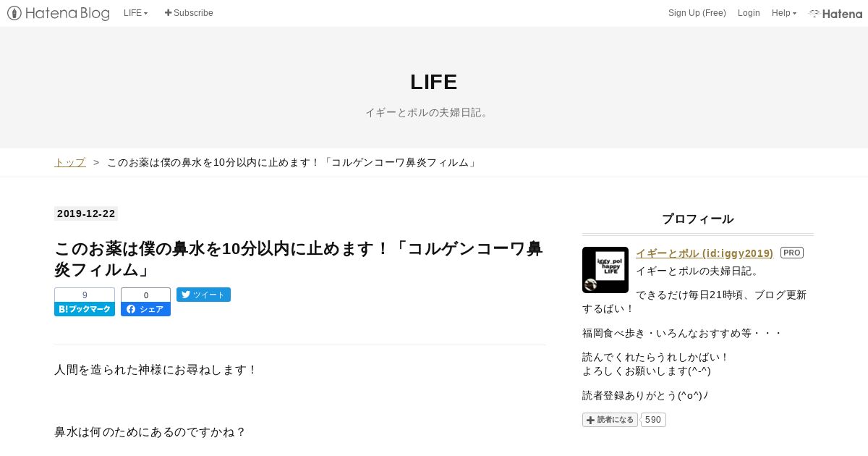Select text 人間を造られた神様にお尋ねします！

[156, 370]
